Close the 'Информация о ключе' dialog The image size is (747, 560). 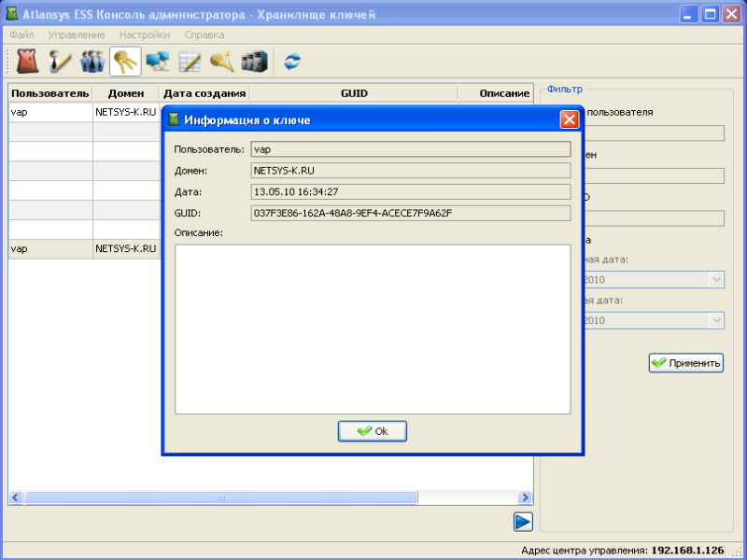570,119
